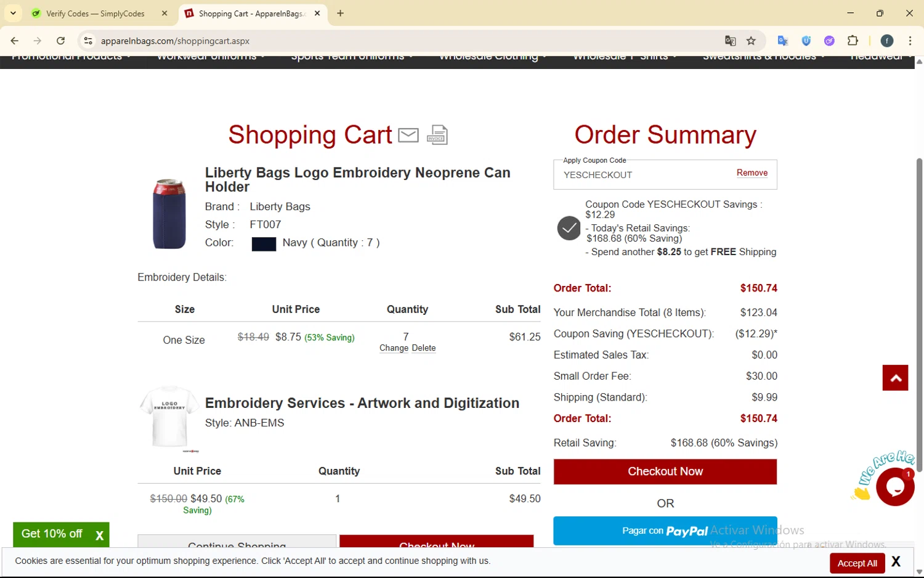
Task: Close the Shopping Cart tab
Action: 317,13
